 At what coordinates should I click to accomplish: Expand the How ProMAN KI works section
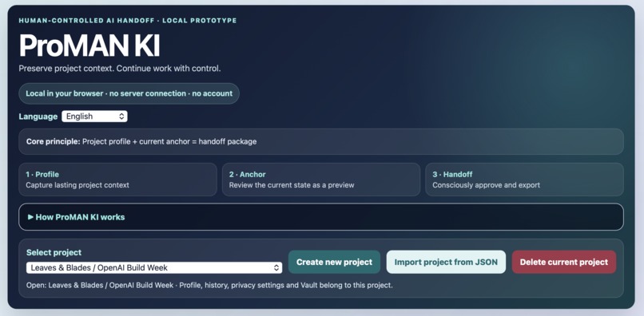(320, 217)
